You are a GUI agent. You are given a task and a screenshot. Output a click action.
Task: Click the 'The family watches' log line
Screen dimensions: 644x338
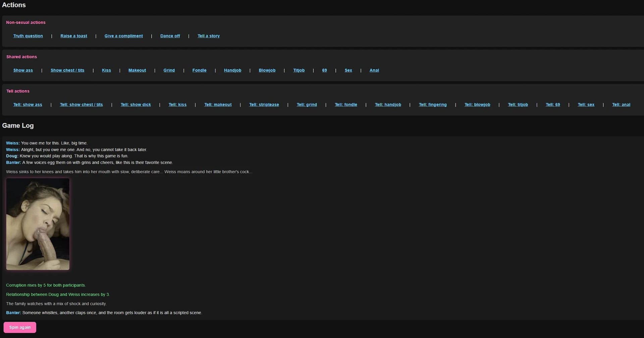tap(56, 304)
